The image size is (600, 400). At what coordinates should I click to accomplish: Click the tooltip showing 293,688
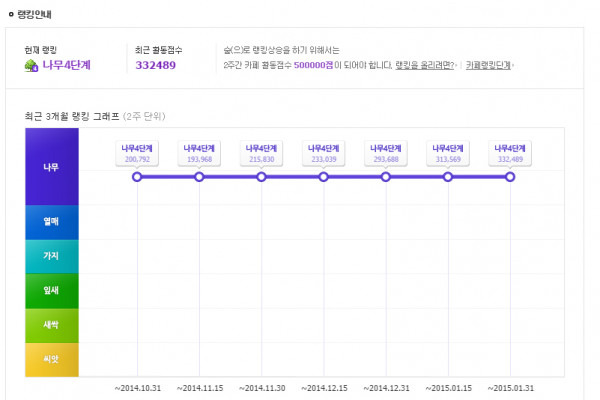click(x=386, y=153)
